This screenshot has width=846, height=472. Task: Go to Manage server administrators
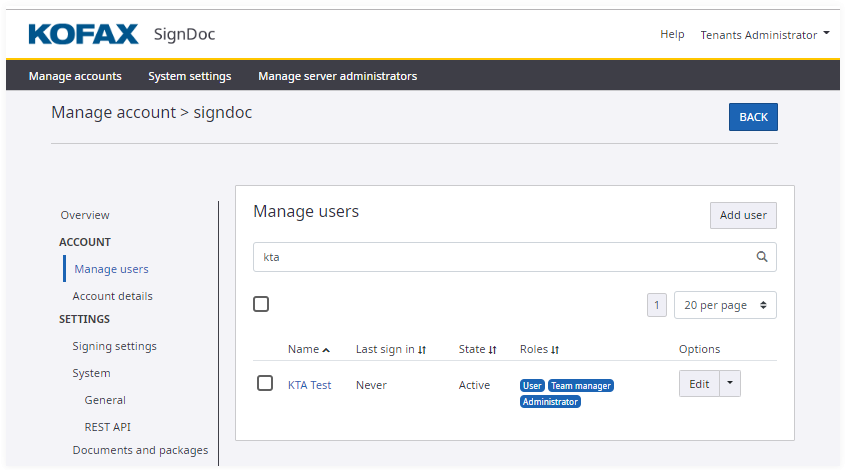pos(337,76)
